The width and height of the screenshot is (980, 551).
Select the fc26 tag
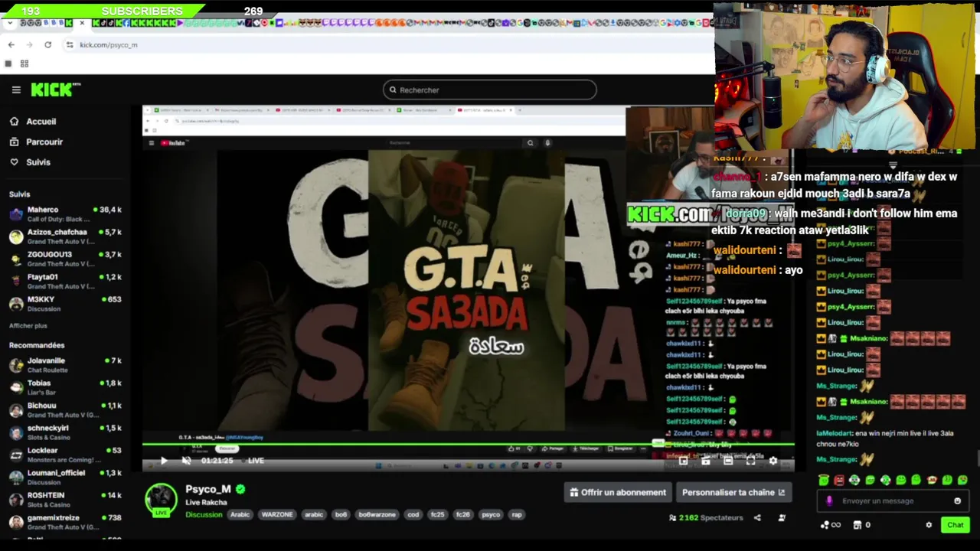point(462,514)
